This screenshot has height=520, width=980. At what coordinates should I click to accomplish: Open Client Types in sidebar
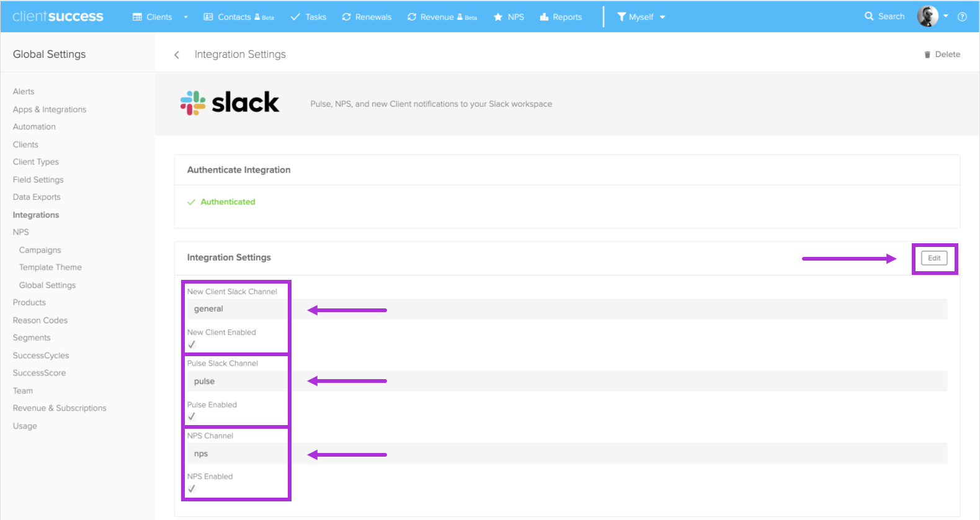pyautogui.click(x=36, y=162)
